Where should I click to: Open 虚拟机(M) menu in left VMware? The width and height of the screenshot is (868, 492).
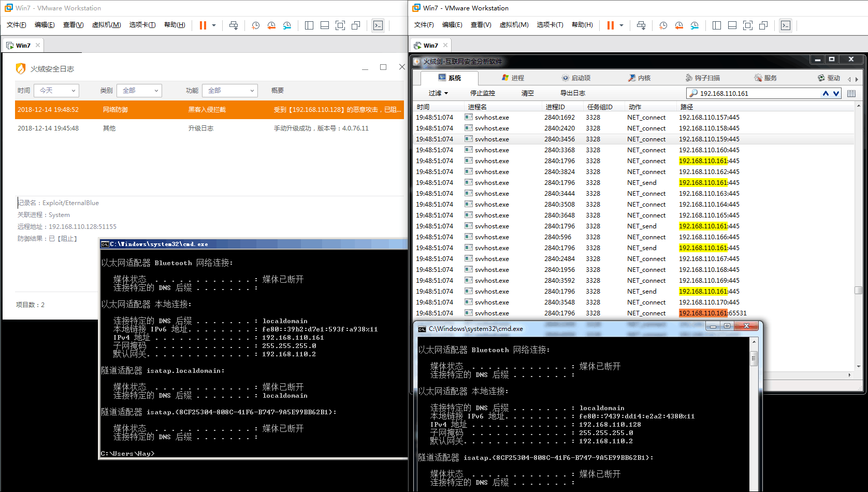(x=106, y=25)
